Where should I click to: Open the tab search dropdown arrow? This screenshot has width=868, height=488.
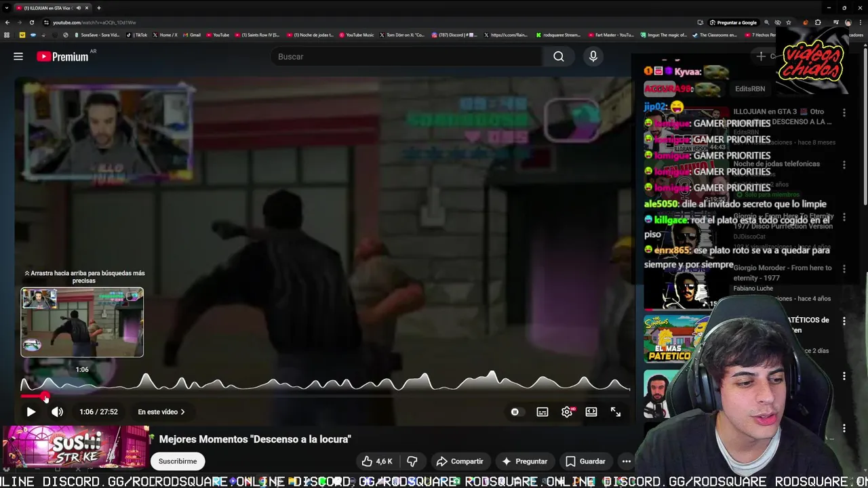pyautogui.click(x=6, y=7)
